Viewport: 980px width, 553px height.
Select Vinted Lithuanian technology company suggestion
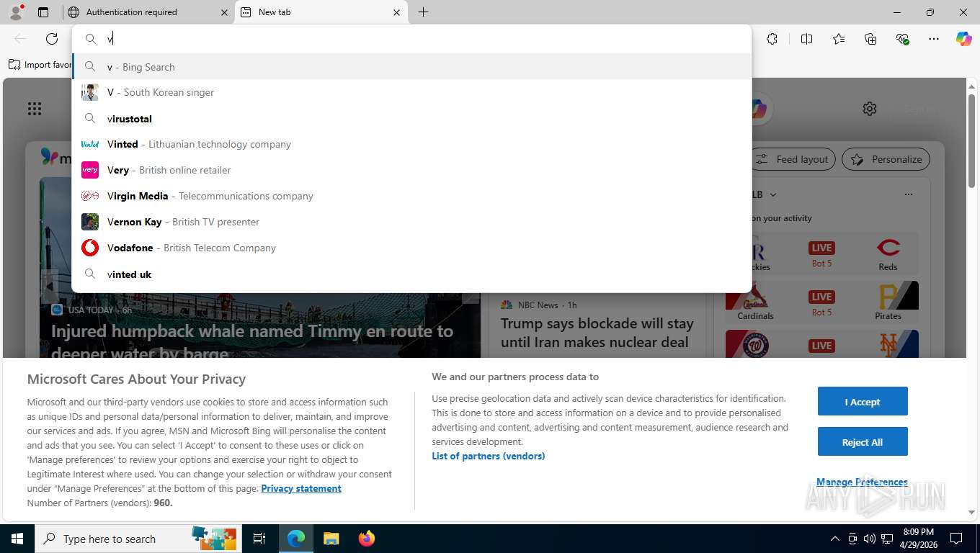point(411,144)
